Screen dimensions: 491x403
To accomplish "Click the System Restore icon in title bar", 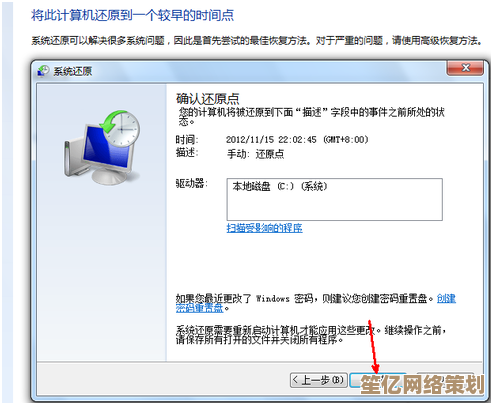I will coord(43,71).
